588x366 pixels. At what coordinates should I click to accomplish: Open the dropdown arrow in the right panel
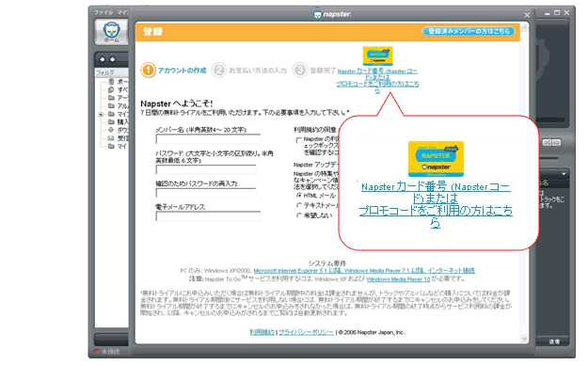pyautogui.click(x=564, y=174)
